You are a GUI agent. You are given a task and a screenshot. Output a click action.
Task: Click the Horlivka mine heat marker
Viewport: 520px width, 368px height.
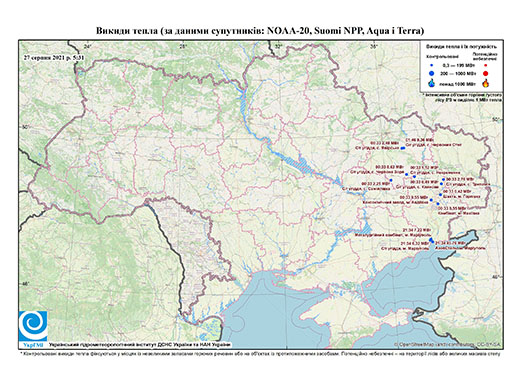point(440,195)
